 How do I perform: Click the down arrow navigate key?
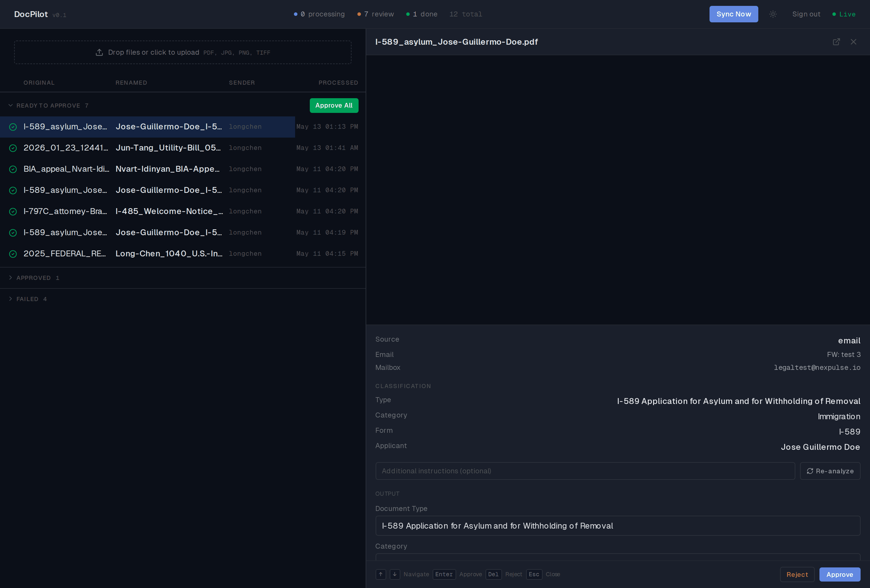(x=394, y=574)
